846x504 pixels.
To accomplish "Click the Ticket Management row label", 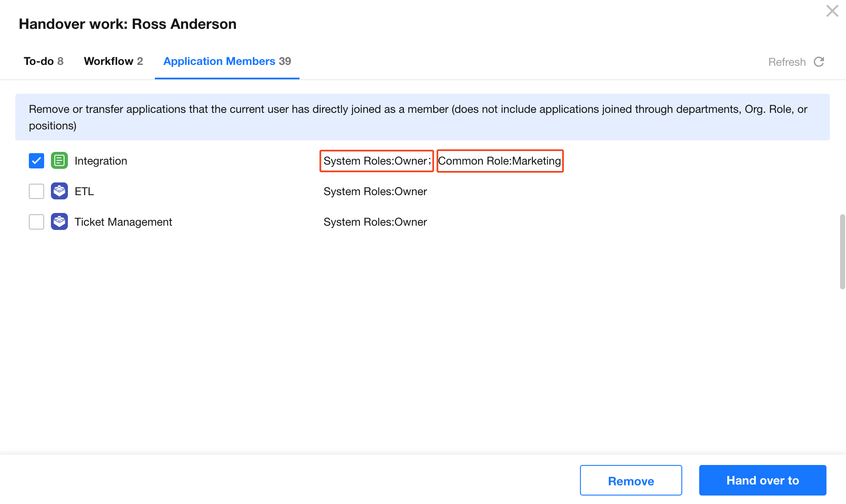I will point(123,222).
